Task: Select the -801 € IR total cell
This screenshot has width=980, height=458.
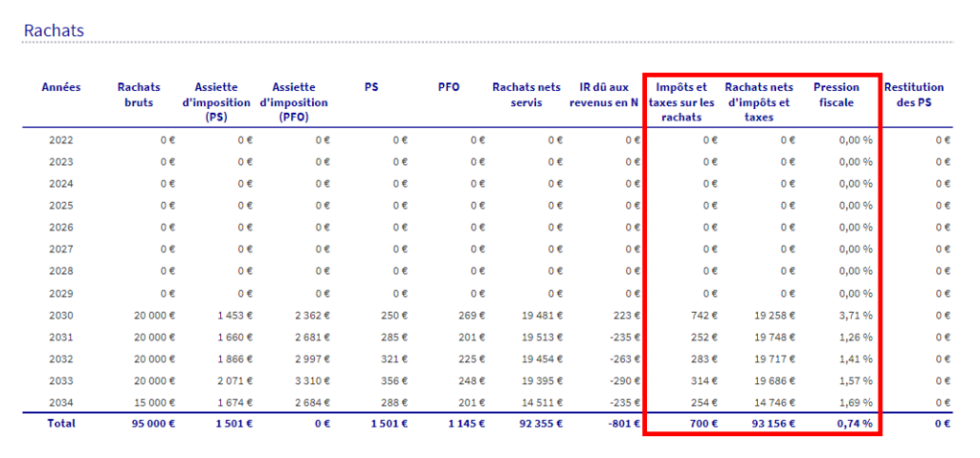Action: pos(625,424)
